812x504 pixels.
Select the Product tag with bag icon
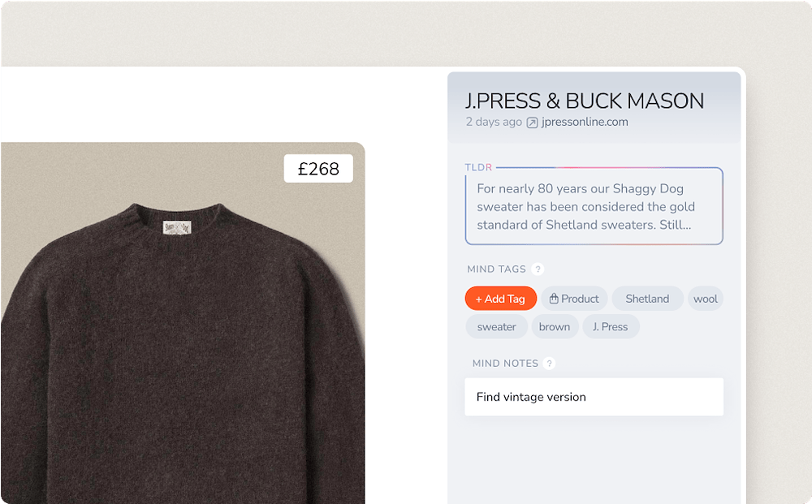[x=574, y=299]
